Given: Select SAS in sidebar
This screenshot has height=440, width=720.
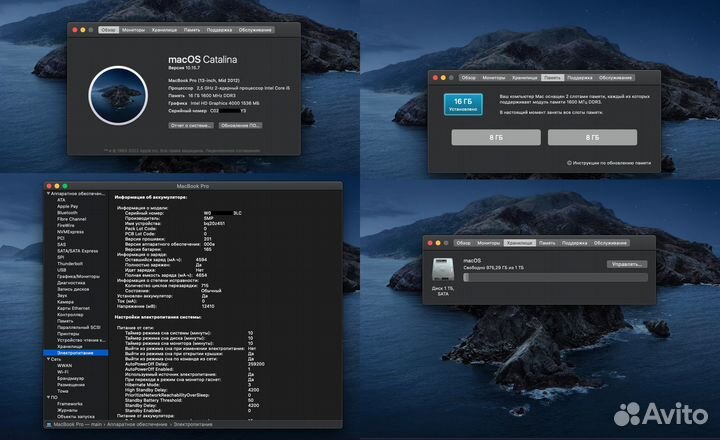Looking at the screenshot, I should click(62, 245).
